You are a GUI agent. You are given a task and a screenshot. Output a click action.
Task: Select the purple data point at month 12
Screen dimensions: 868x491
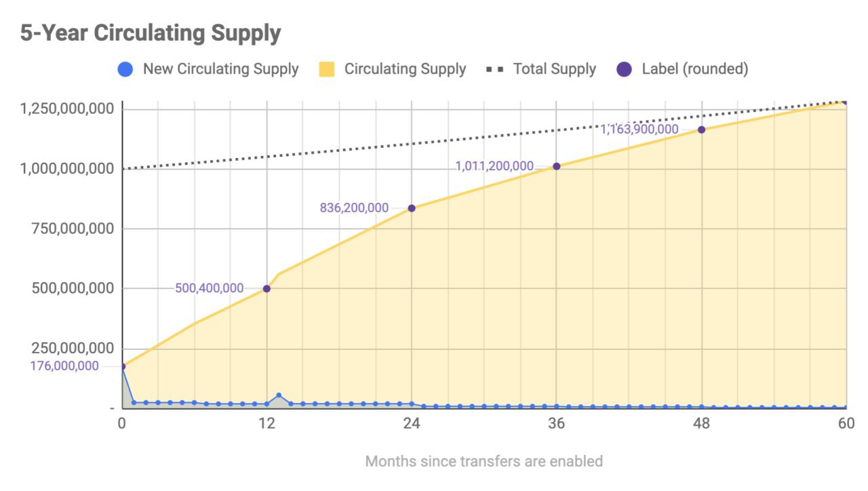coord(267,288)
